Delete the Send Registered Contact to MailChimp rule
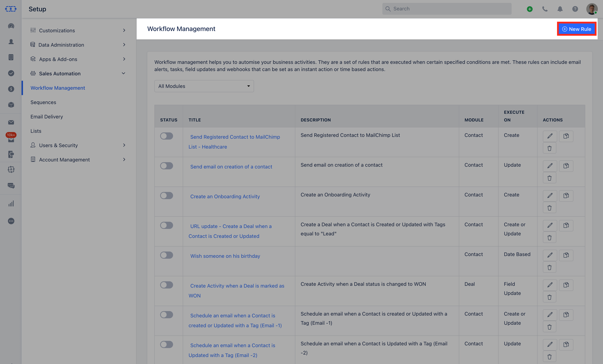Image resolution: width=603 pixels, height=364 pixels. coord(549,148)
